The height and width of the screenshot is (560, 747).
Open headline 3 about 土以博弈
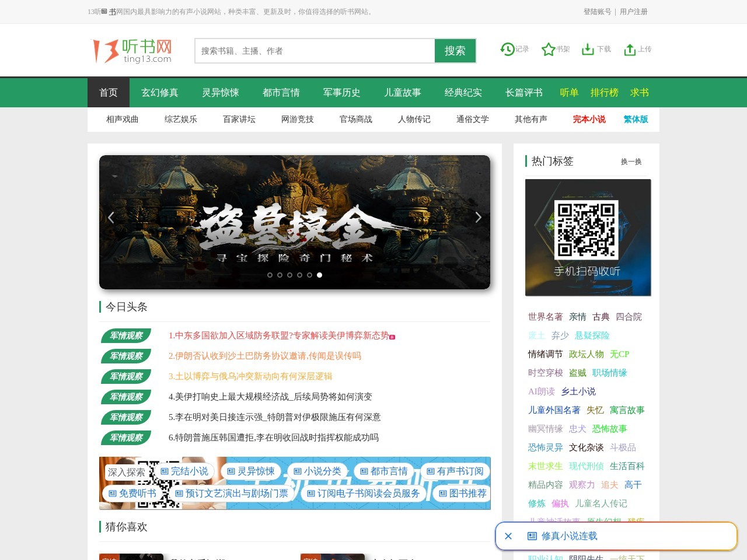click(250, 376)
